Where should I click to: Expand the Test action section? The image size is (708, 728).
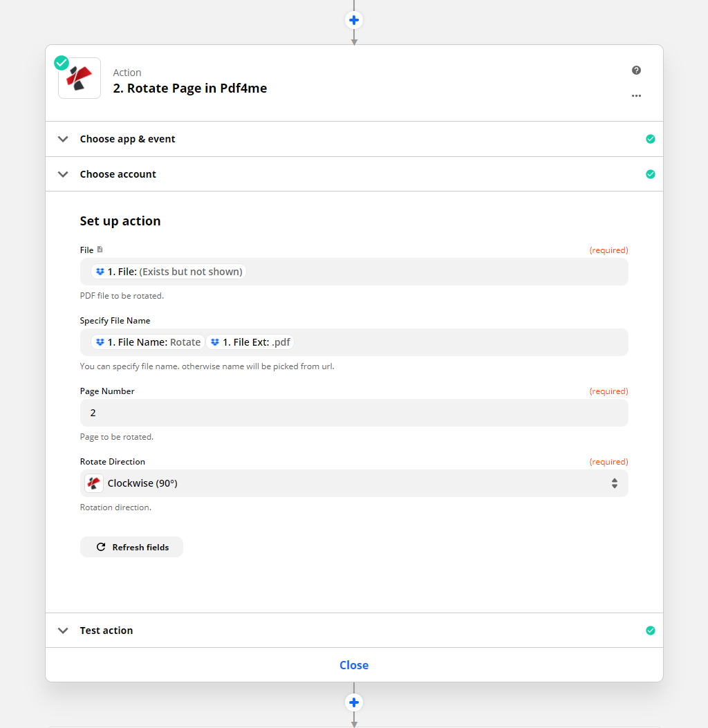pyautogui.click(x=64, y=631)
